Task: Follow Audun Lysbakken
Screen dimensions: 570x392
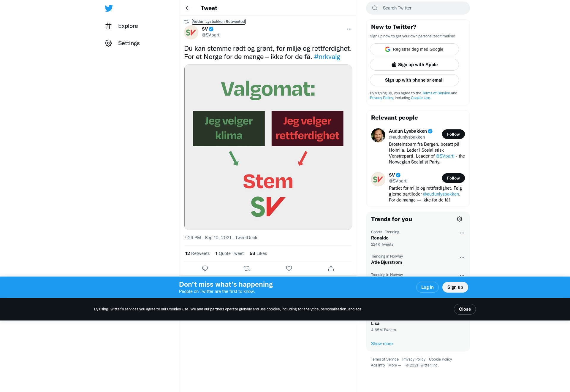Action: coord(453,134)
